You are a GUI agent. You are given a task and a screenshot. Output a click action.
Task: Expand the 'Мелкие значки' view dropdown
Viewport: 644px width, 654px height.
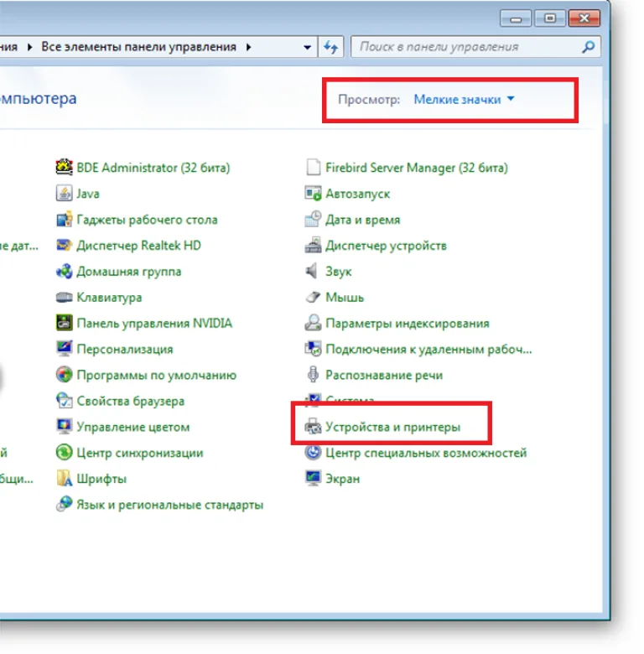pyautogui.click(x=464, y=99)
